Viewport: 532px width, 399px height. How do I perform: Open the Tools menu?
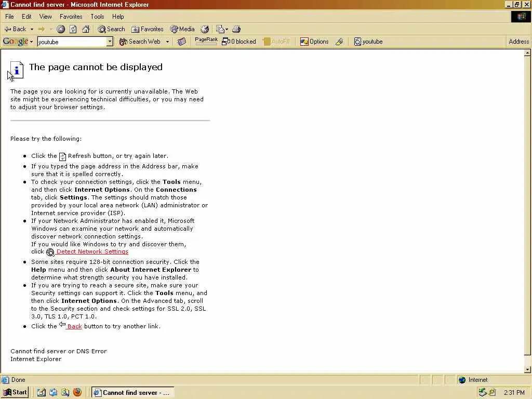[x=97, y=16]
